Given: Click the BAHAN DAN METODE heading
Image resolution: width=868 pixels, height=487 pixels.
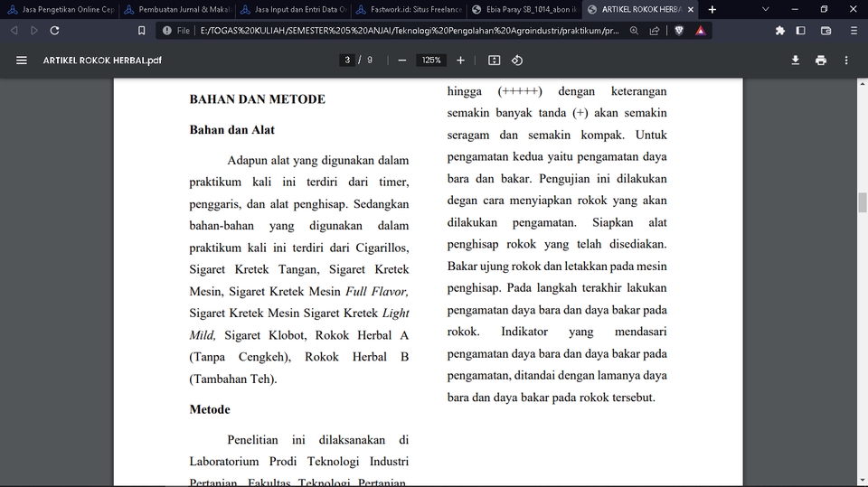Looking at the screenshot, I should (258, 99).
